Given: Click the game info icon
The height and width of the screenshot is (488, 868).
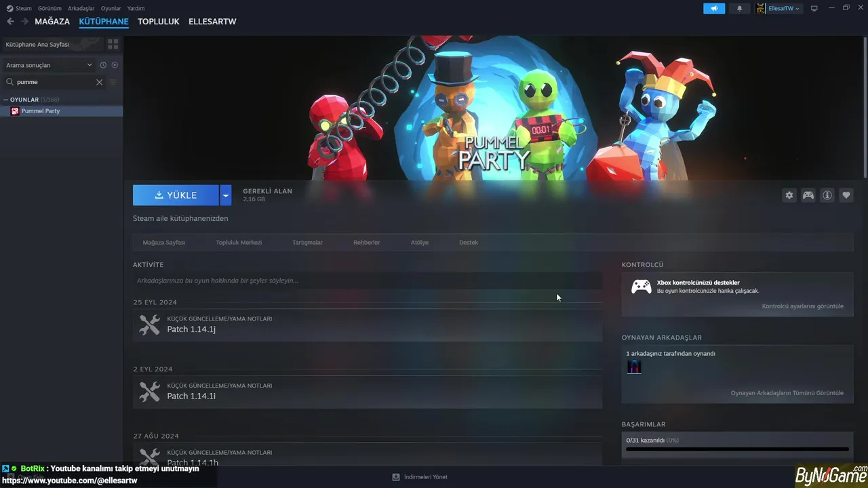Looking at the screenshot, I should pyautogui.click(x=827, y=195).
